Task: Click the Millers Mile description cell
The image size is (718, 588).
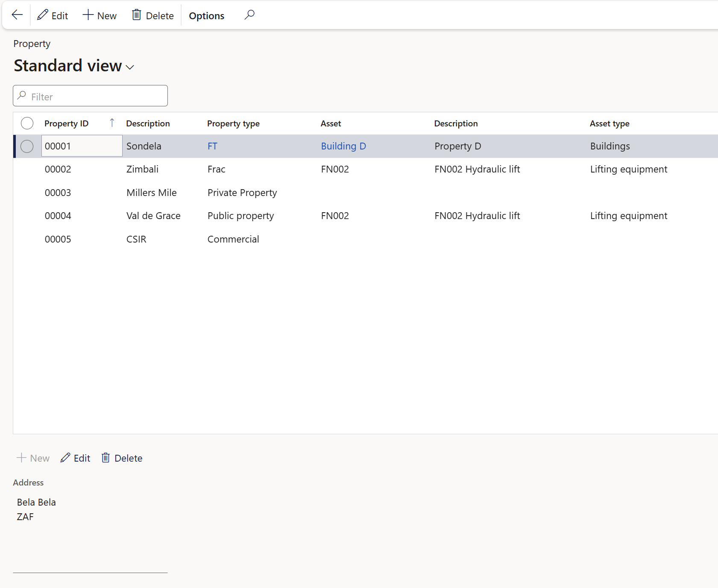Action: coord(152,193)
